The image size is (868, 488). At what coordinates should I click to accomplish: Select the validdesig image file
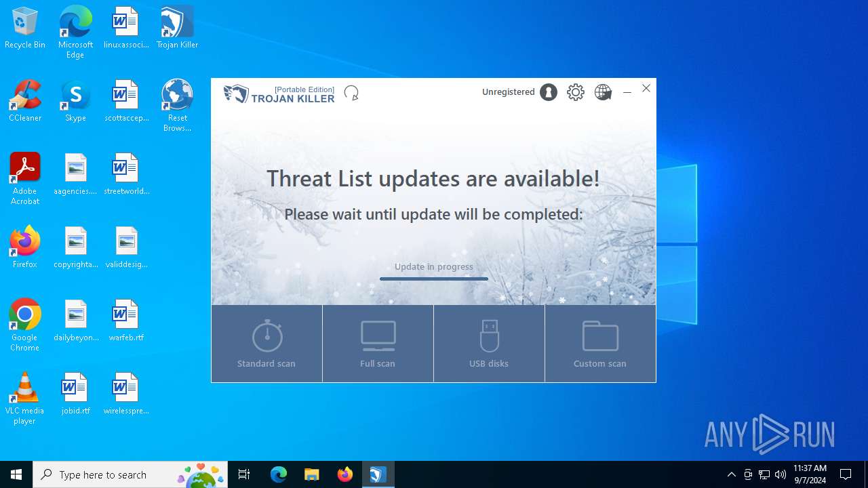point(126,248)
